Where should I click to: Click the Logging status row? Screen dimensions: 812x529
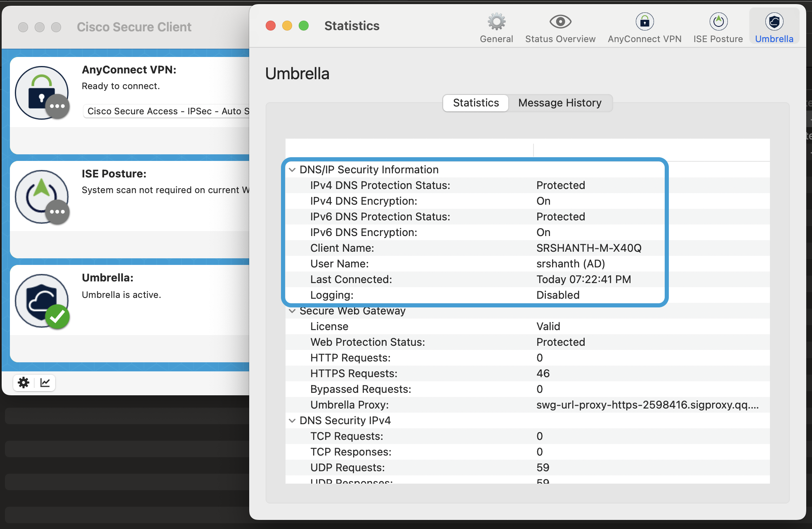point(527,295)
